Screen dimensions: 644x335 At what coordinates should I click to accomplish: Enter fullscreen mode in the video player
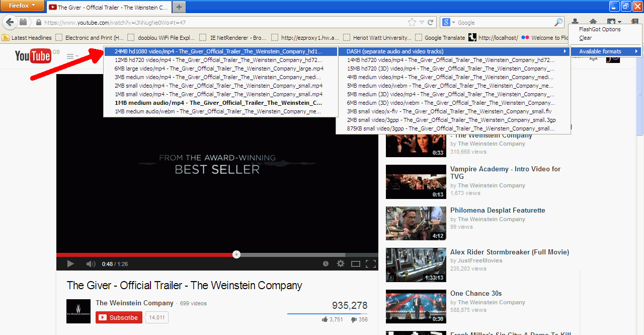pyautogui.click(x=371, y=263)
